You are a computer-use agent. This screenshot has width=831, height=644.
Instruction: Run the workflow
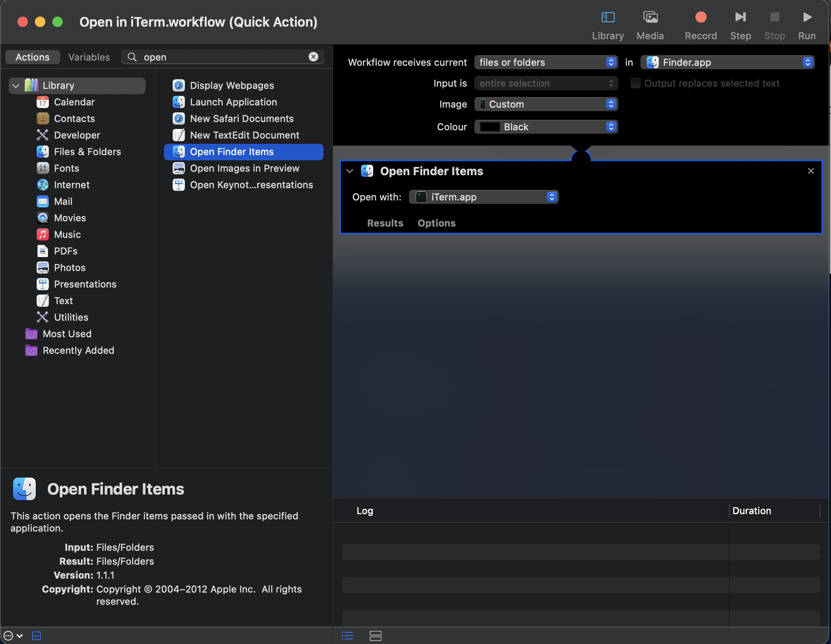pyautogui.click(x=807, y=25)
